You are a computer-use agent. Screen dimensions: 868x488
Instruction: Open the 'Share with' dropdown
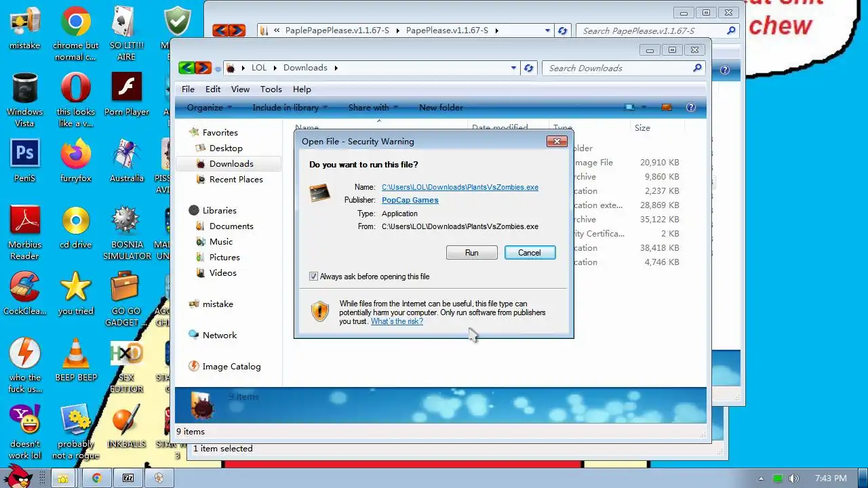click(373, 107)
